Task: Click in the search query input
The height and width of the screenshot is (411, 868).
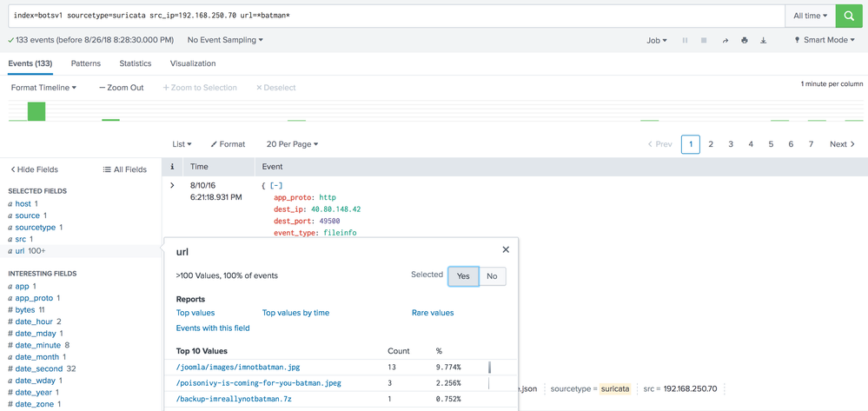Action: (391, 16)
